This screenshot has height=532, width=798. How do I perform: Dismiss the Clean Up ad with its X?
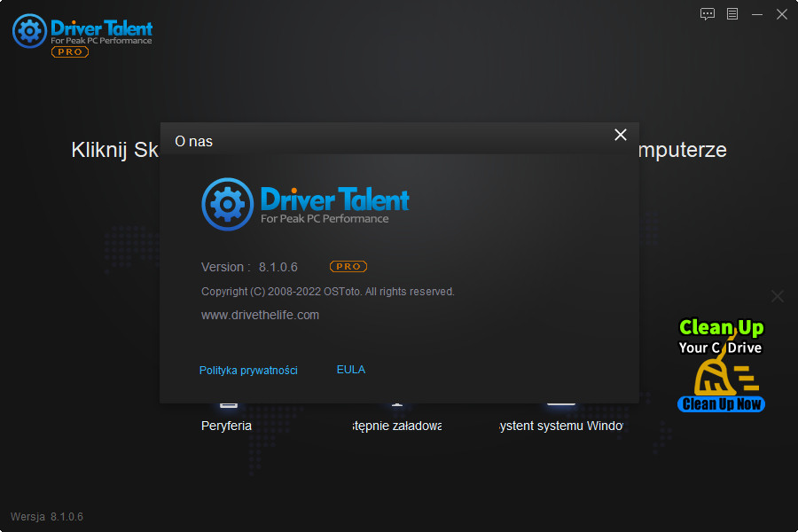point(777,296)
